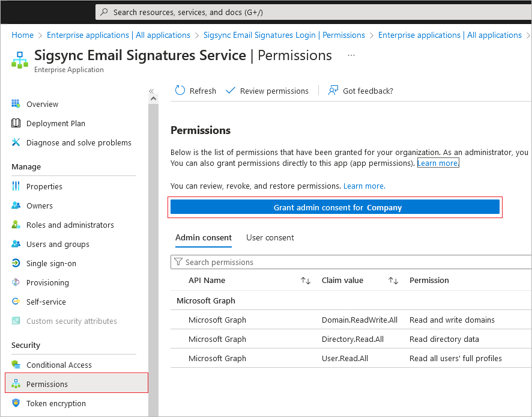The image size is (532, 417).
Task: Select the Admin consent tab
Action: click(x=203, y=238)
